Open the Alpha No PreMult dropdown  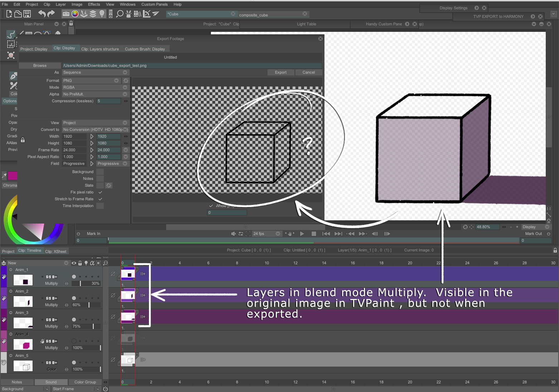coord(95,94)
